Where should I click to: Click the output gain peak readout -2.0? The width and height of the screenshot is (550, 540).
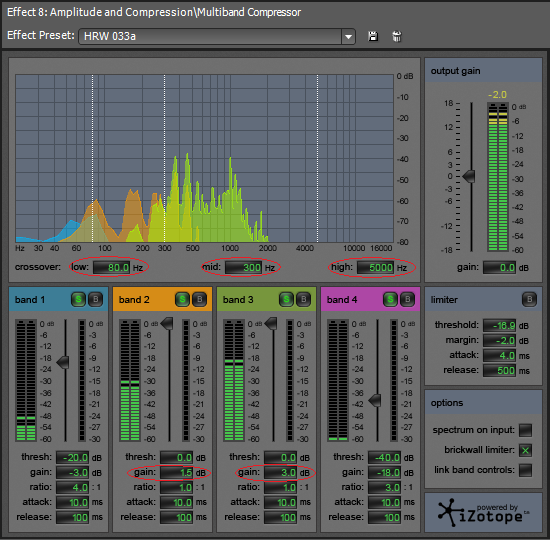(x=497, y=95)
